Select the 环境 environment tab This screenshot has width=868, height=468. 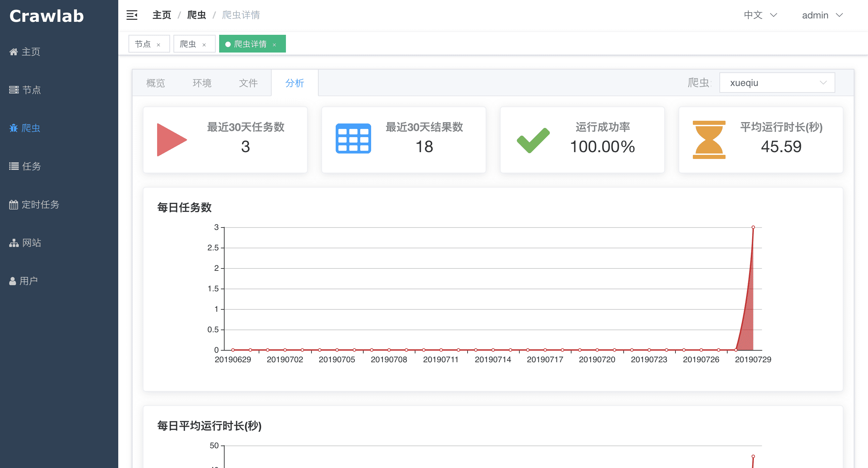click(x=202, y=83)
